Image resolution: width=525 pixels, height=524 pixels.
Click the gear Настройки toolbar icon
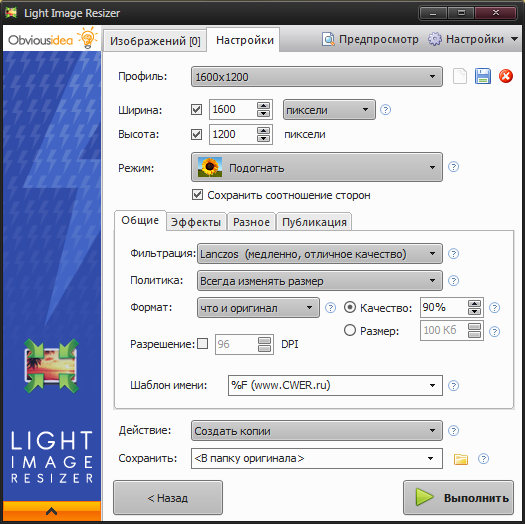pos(435,40)
